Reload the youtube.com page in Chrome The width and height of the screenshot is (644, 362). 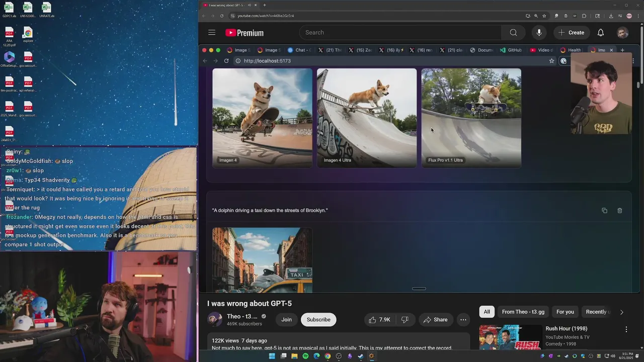click(x=222, y=16)
